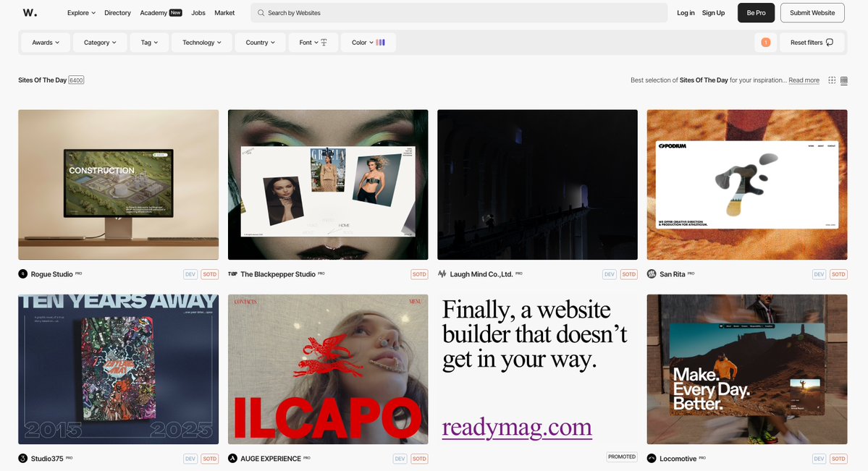
Task: Click the Studio375 name link
Action: (47, 458)
